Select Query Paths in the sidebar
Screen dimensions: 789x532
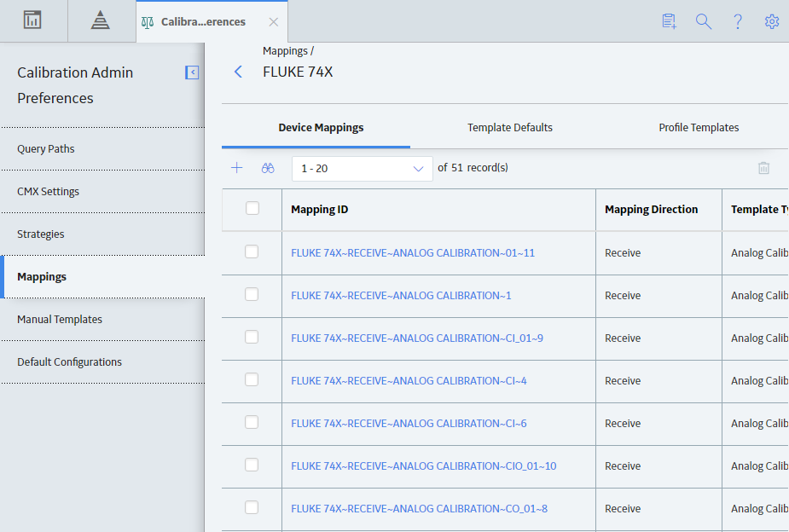pos(46,149)
